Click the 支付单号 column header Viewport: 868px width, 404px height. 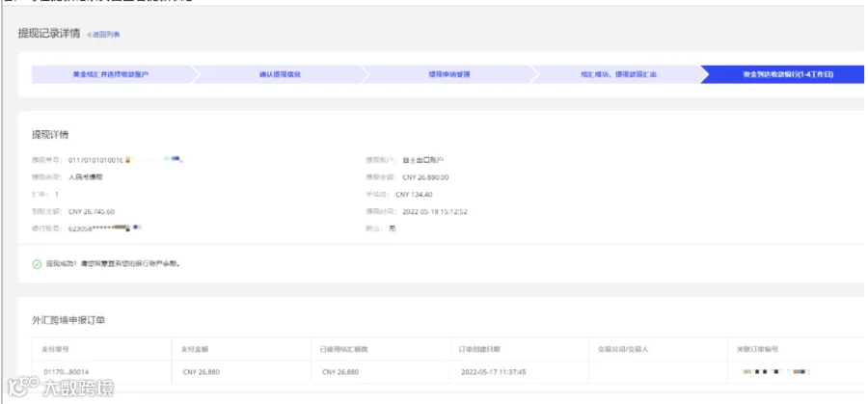55,349
